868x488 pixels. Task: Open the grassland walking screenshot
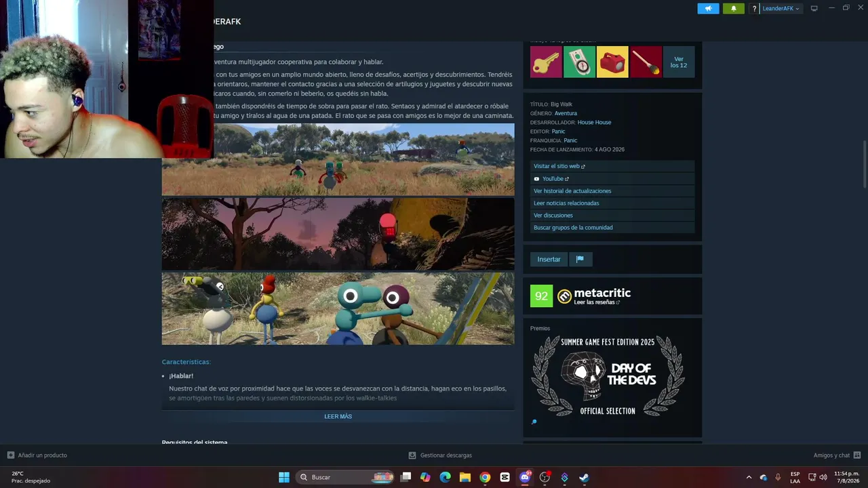pos(338,159)
